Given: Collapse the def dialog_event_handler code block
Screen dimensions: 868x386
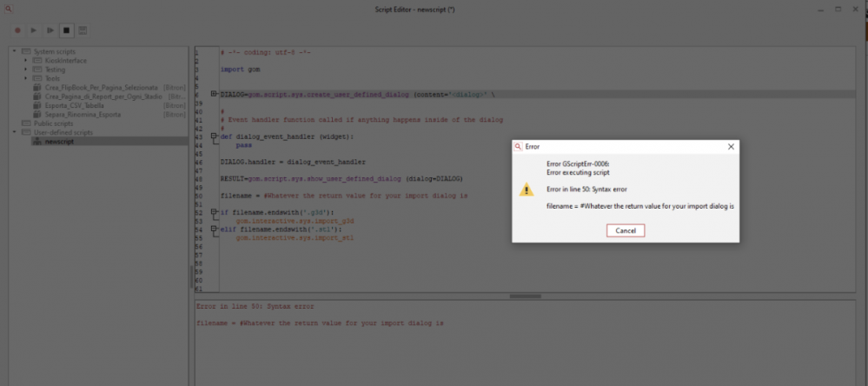Looking at the screenshot, I should (x=215, y=136).
